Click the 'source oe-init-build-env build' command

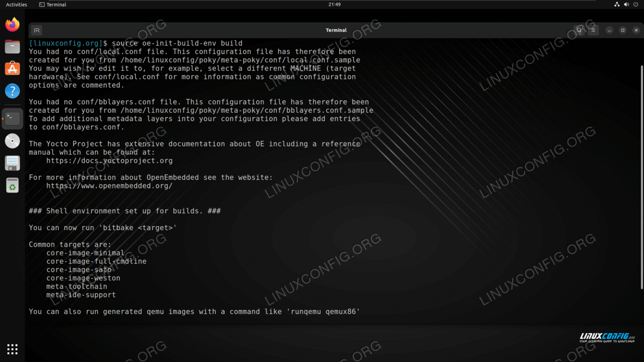click(177, 43)
